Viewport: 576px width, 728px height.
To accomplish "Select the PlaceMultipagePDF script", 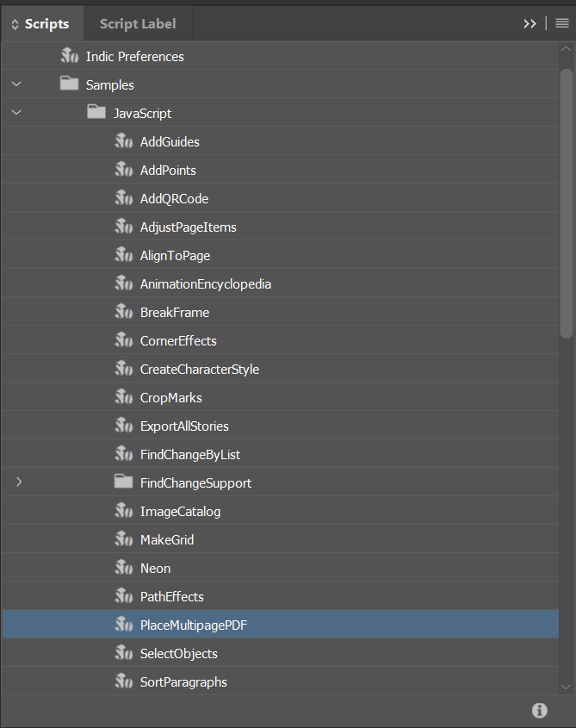I will [193, 625].
